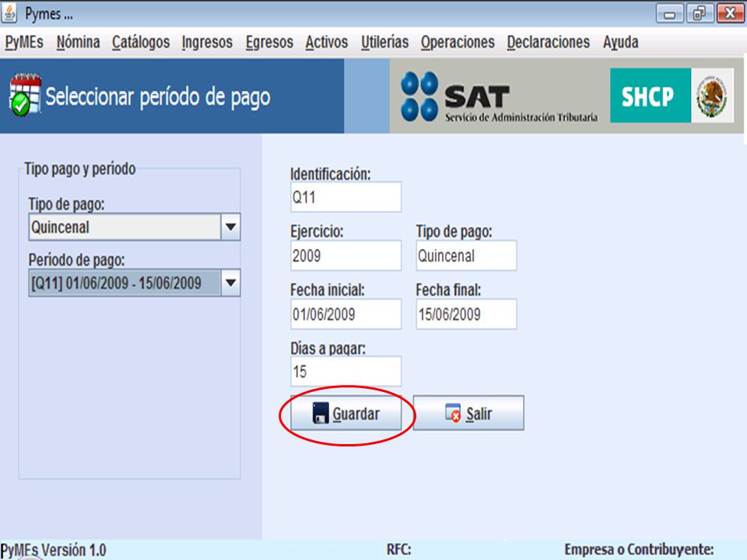Screen dimensions: 747x560
Task: Focus the Fecha inicial field 01/06/2009
Action: [x=345, y=313]
